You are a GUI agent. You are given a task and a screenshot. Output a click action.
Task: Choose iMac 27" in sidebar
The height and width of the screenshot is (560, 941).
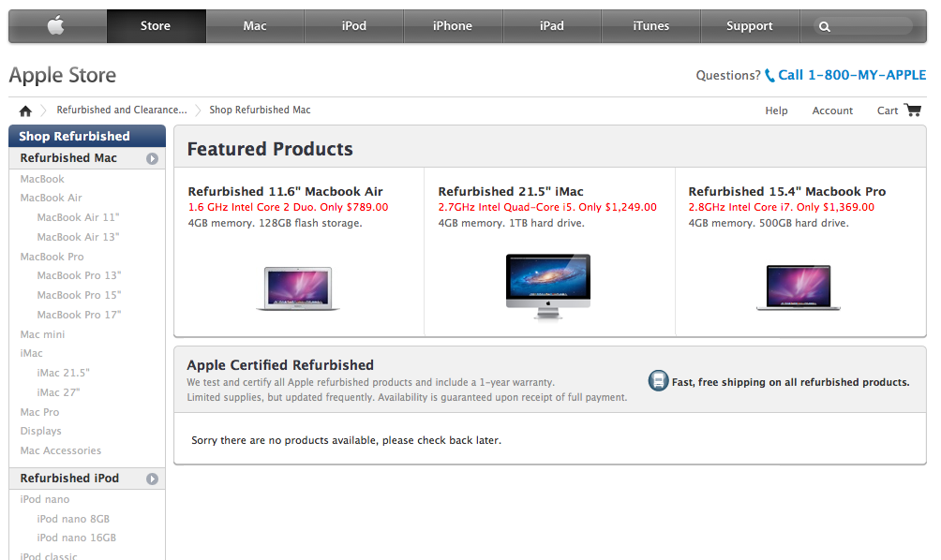58,392
